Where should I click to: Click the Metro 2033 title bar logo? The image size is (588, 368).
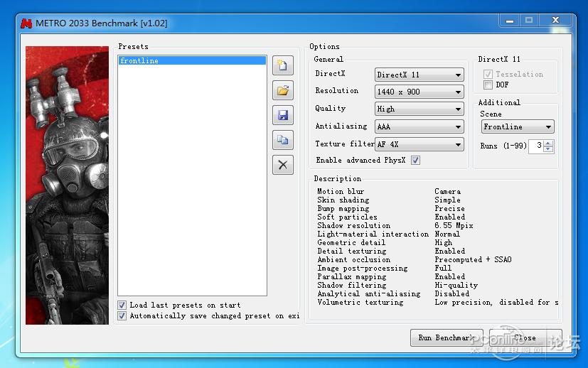(26, 23)
